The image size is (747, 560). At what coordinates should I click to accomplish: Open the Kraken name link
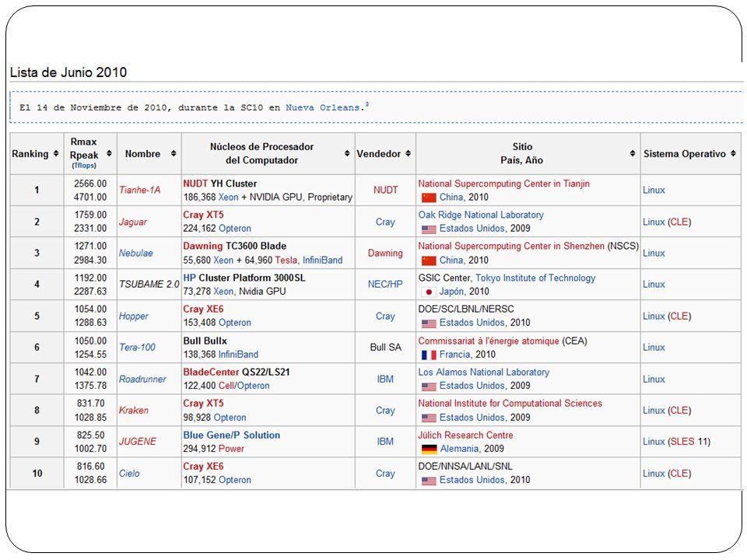133,411
